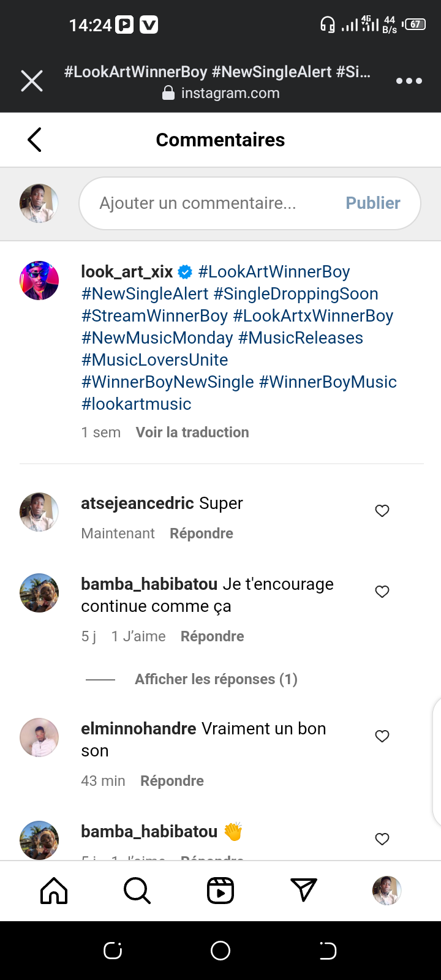Screen dimensions: 441x980
Task: Open the #lookartmusic hashtag
Action: click(x=137, y=404)
